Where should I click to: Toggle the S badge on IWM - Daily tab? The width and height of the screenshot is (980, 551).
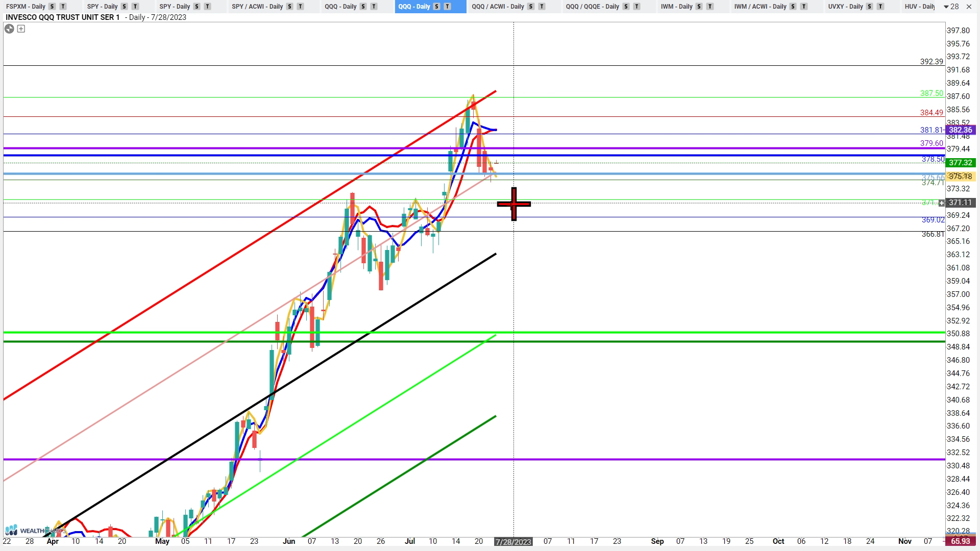click(x=699, y=7)
